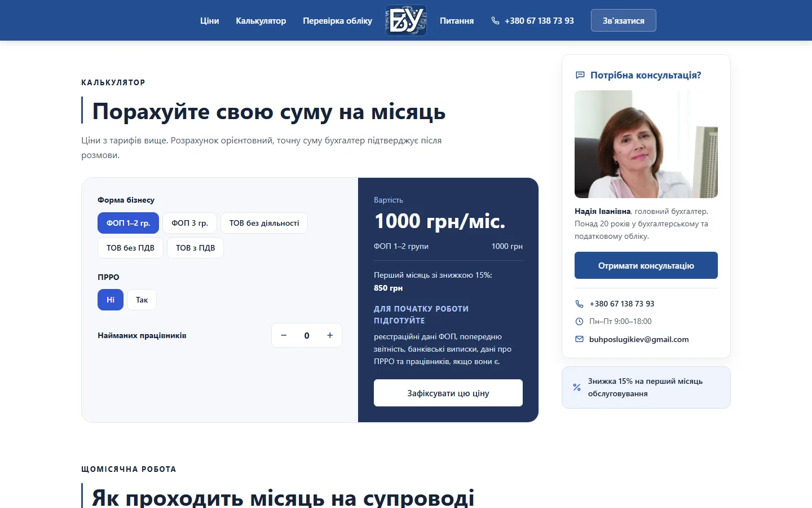
Task: Click the Знижка 15% на перший місяць banner
Action: click(x=646, y=387)
